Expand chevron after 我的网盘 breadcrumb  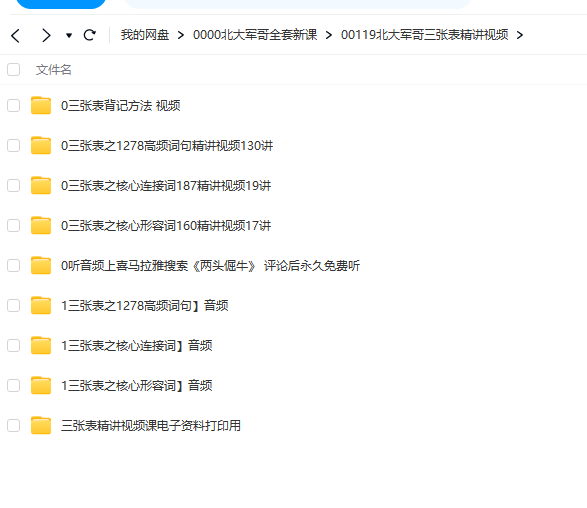[181, 35]
